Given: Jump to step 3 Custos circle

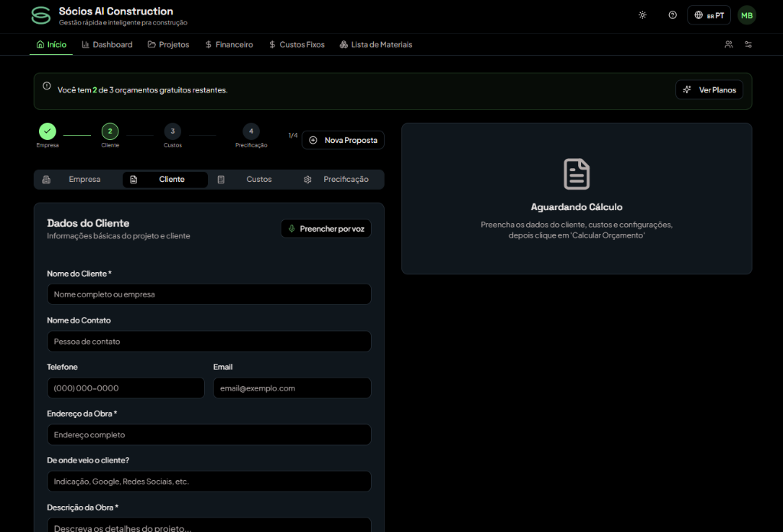Looking at the screenshot, I should [x=173, y=131].
